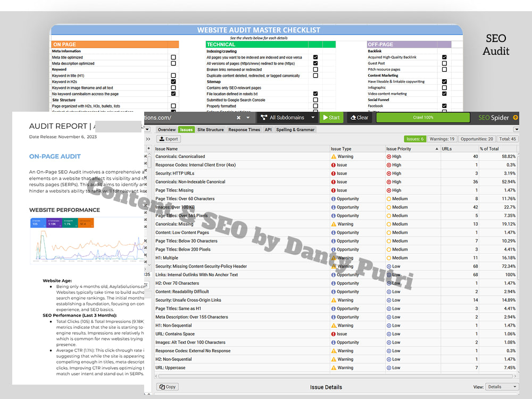Check the Meta description optimized box

(x=173, y=63)
